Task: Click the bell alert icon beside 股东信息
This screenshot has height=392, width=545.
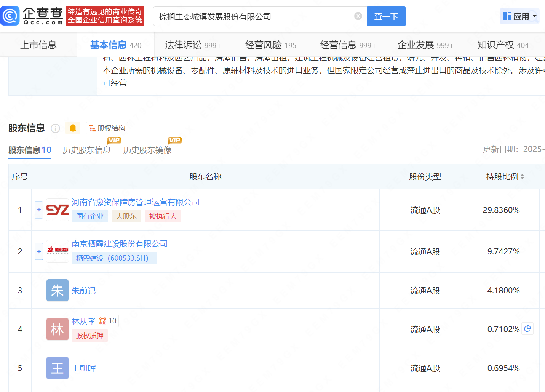Action: (x=73, y=128)
